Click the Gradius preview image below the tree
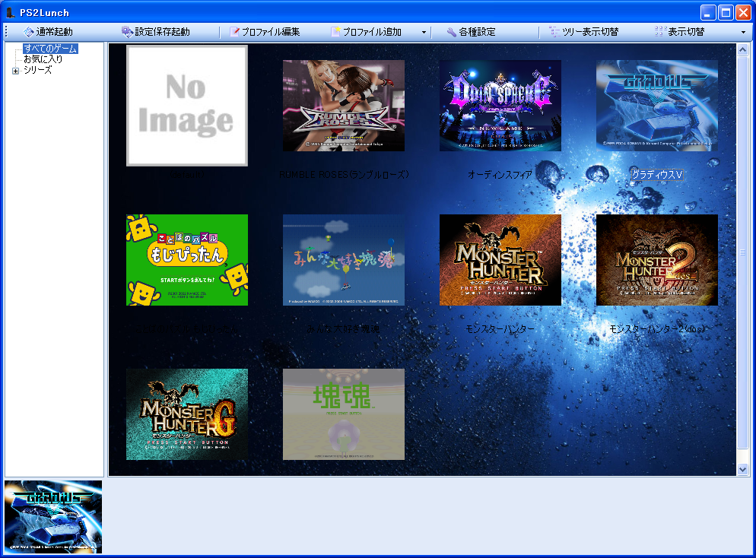Viewport: 756px width, 558px height. coord(53,516)
